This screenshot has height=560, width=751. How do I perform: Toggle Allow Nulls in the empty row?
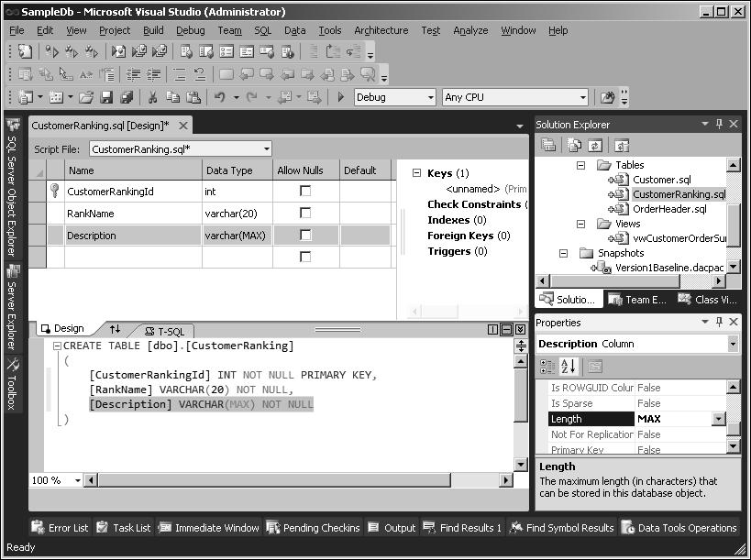[305, 257]
